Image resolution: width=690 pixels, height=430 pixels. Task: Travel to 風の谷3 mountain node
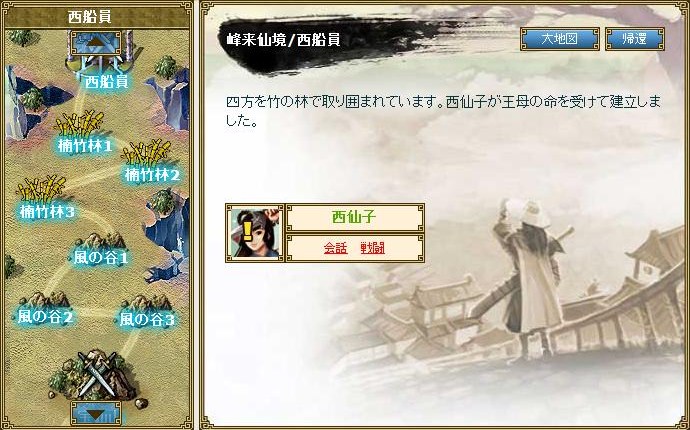point(147,320)
